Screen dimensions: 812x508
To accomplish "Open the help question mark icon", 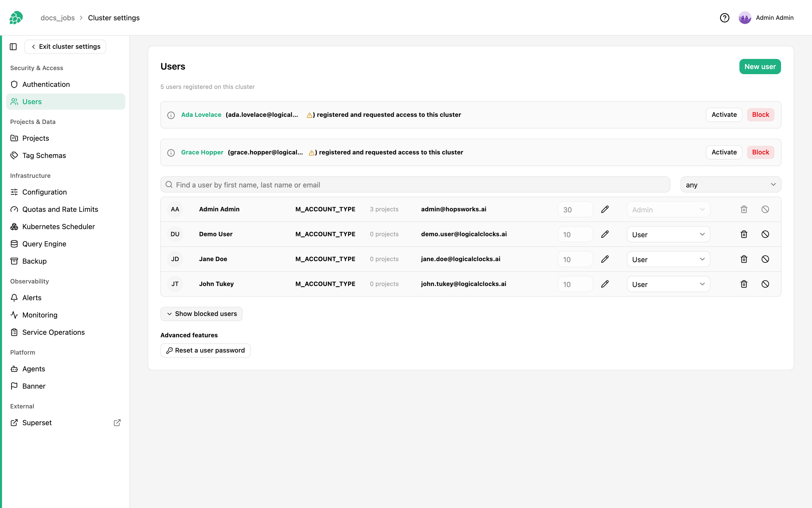I will (x=724, y=18).
